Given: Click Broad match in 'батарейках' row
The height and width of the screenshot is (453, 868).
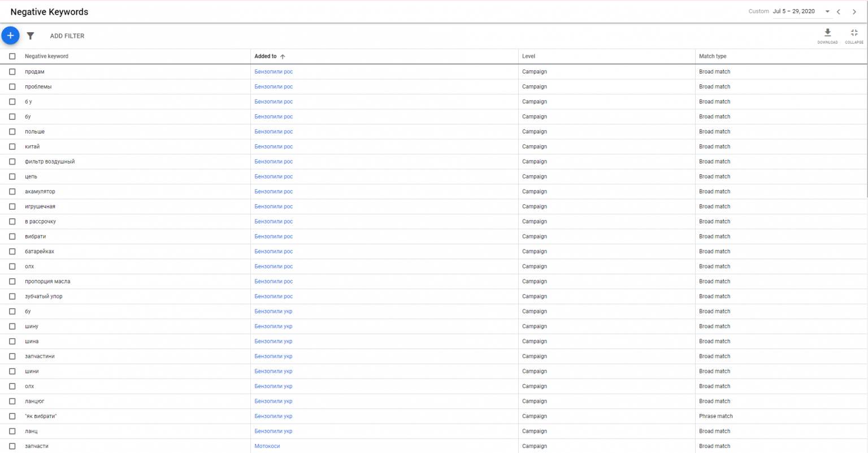Looking at the screenshot, I should [x=715, y=252].
